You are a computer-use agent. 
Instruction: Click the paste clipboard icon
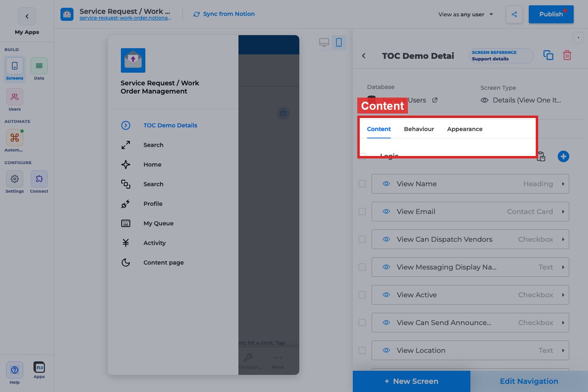click(x=541, y=156)
